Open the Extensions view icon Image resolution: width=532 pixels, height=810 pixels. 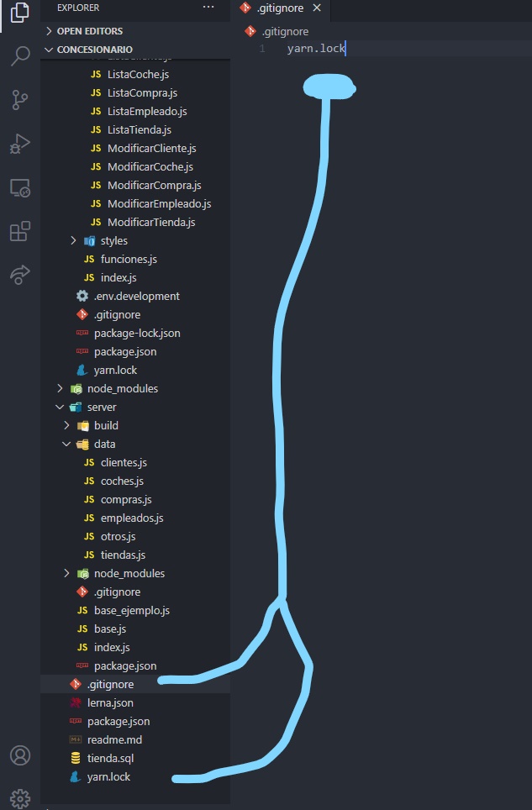19,231
